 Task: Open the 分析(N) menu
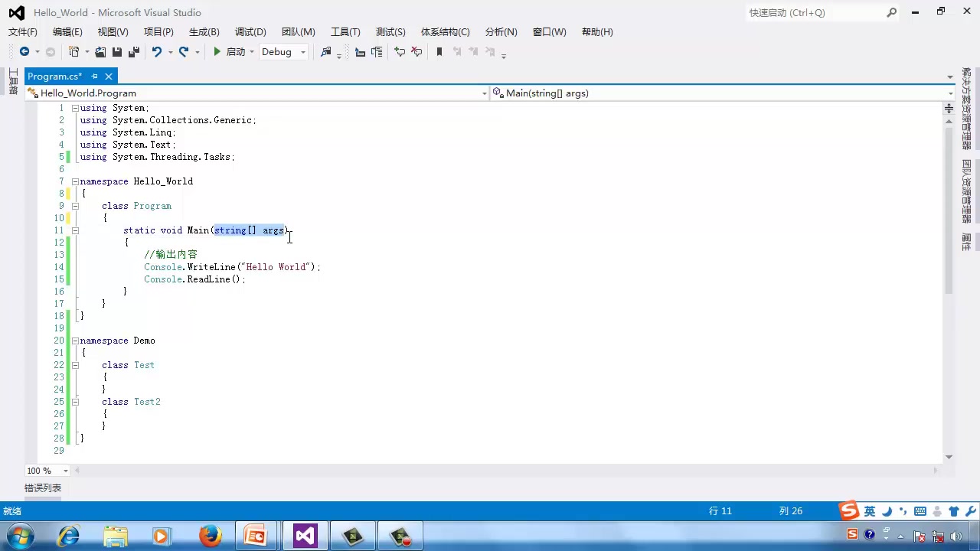coord(501,31)
